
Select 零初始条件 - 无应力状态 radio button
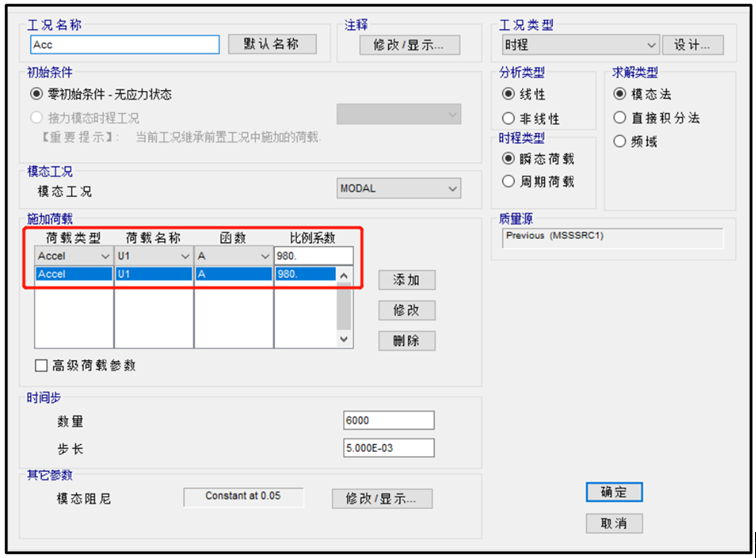tap(37, 94)
